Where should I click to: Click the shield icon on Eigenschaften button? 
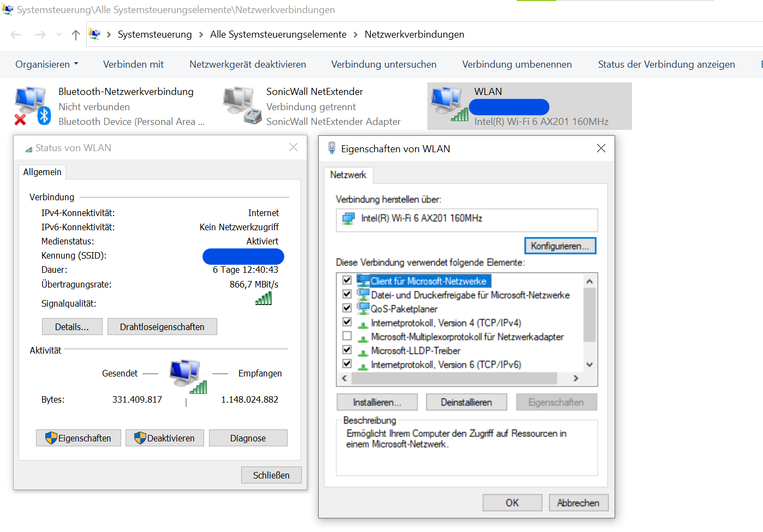pyautogui.click(x=51, y=438)
